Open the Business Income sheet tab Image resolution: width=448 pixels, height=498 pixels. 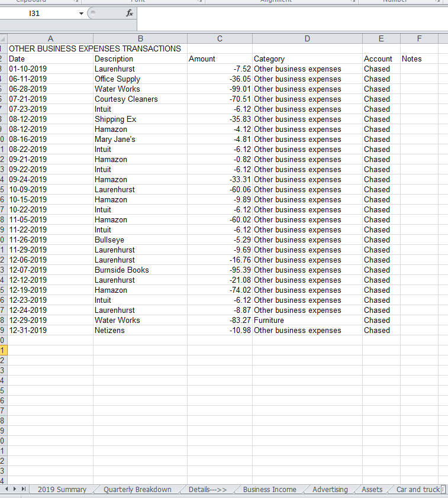point(270,490)
